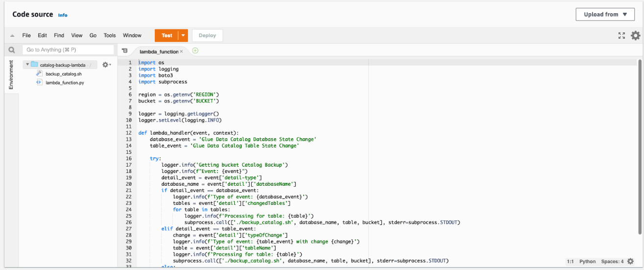Open the Edit menu
644x270 pixels.
(x=43, y=35)
